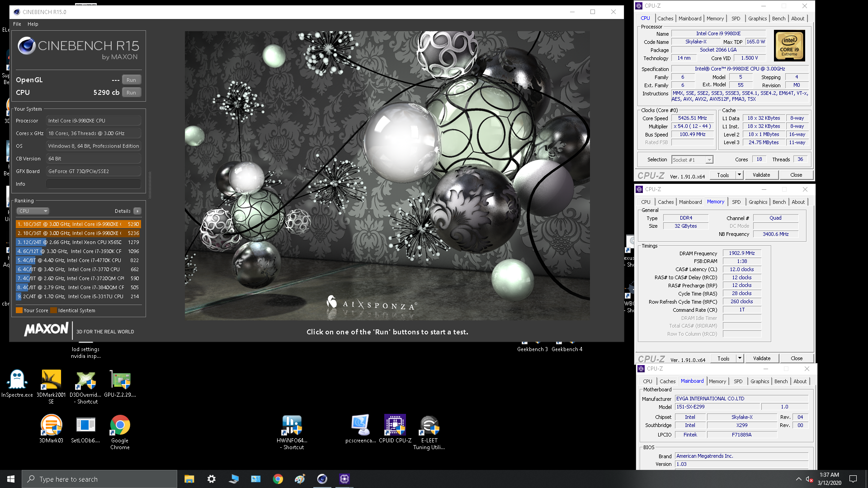Image resolution: width=868 pixels, height=488 pixels.
Task: Open SPD tab in middle CPU-Z
Action: click(x=736, y=202)
